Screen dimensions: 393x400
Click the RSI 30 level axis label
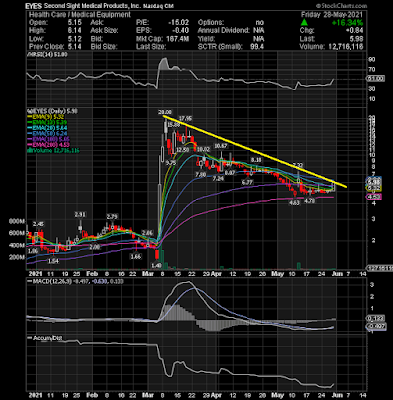click(x=371, y=89)
